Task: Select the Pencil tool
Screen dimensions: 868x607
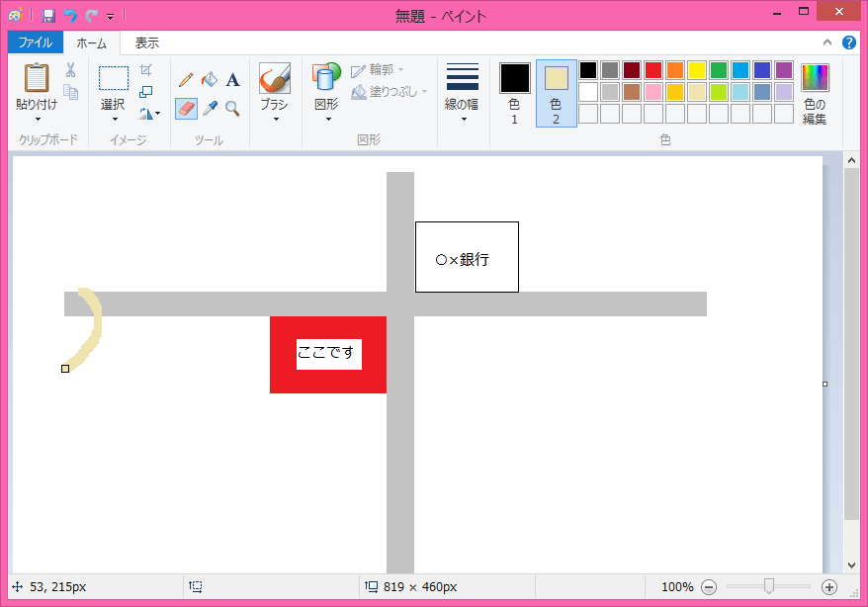Action: (186, 80)
